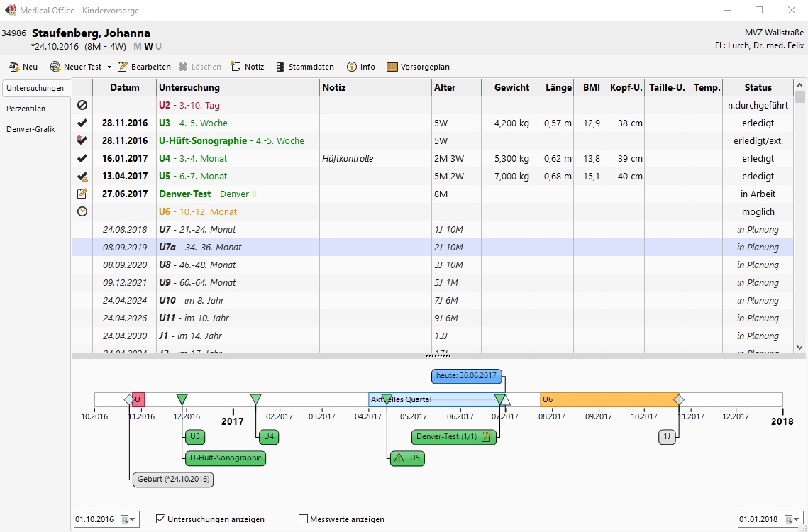This screenshot has width=808, height=532.
Task: Click the not-performed icon in U2 row
Action: pos(82,105)
